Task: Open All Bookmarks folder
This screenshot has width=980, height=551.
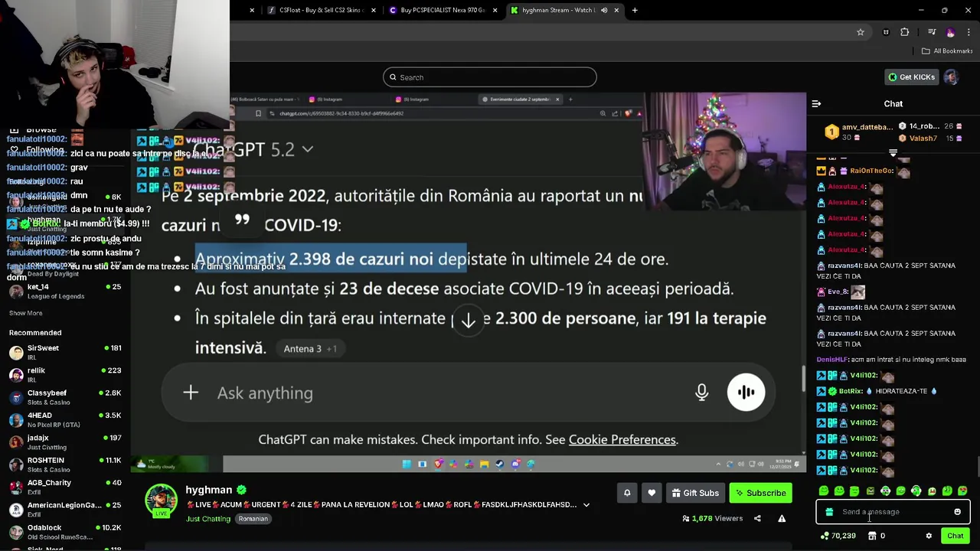Action: coord(947,51)
